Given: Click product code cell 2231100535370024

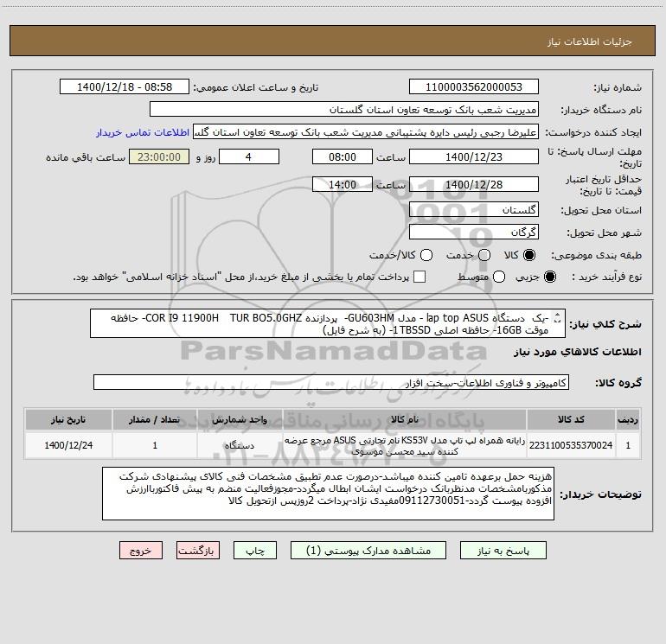Looking at the screenshot, I should tap(571, 445).
